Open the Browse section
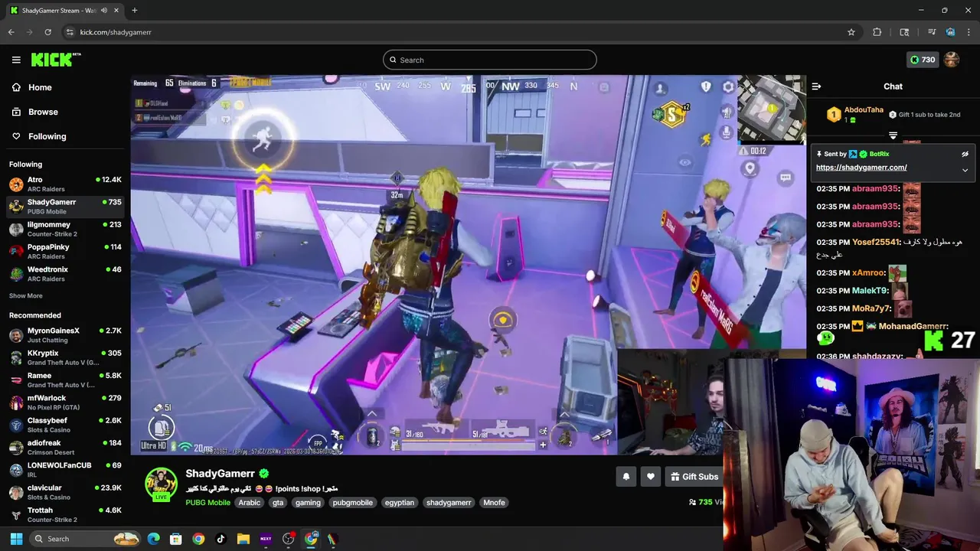Image resolution: width=980 pixels, height=551 pixels. click(x=43, y=112)
